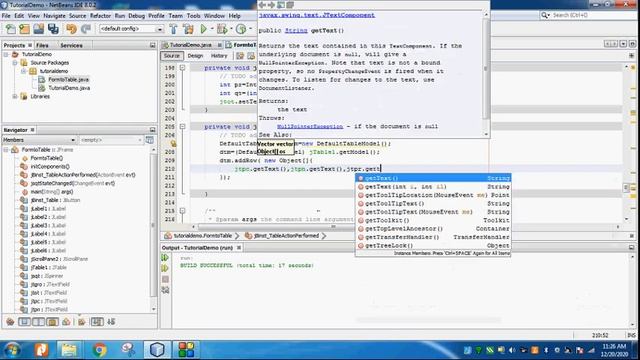The height and width of the screenshot is (360, 640).
Task: Select getToolkit() completion item
Action: coord(433,220)
